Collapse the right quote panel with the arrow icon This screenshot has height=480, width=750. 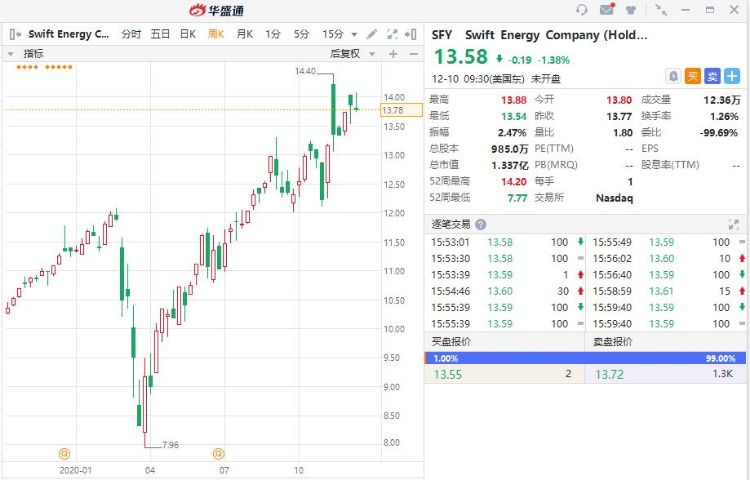pyautogui.click(x=410, y=34)
